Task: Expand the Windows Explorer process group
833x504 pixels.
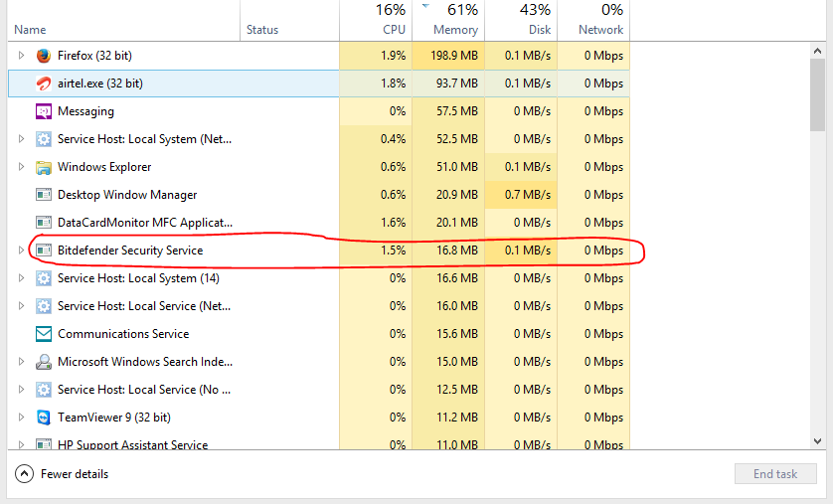Action: pos(21,167)
